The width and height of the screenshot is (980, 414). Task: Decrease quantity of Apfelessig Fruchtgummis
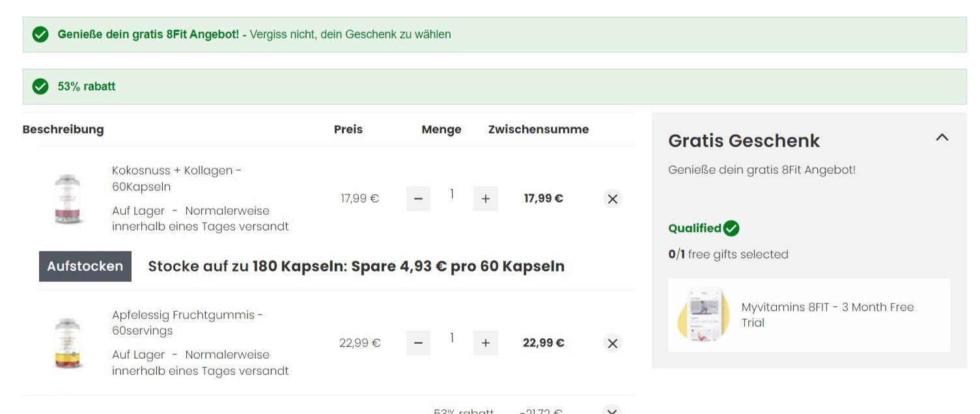tap(418, 343)
